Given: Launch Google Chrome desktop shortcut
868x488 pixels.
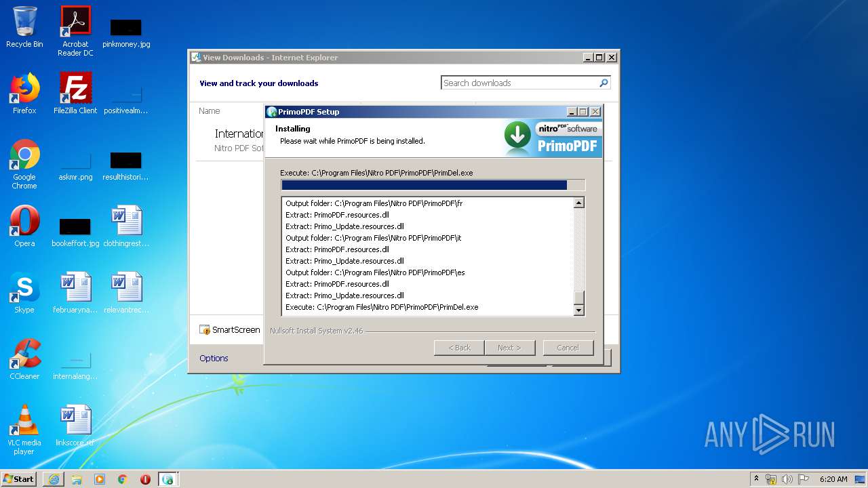Looking at the screenshot, I should pos(24,164).
